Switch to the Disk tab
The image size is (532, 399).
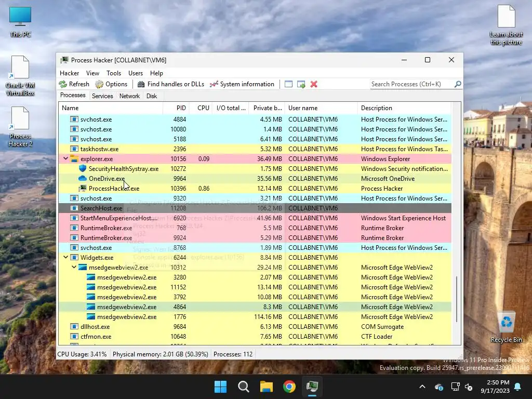click(152, 96)
